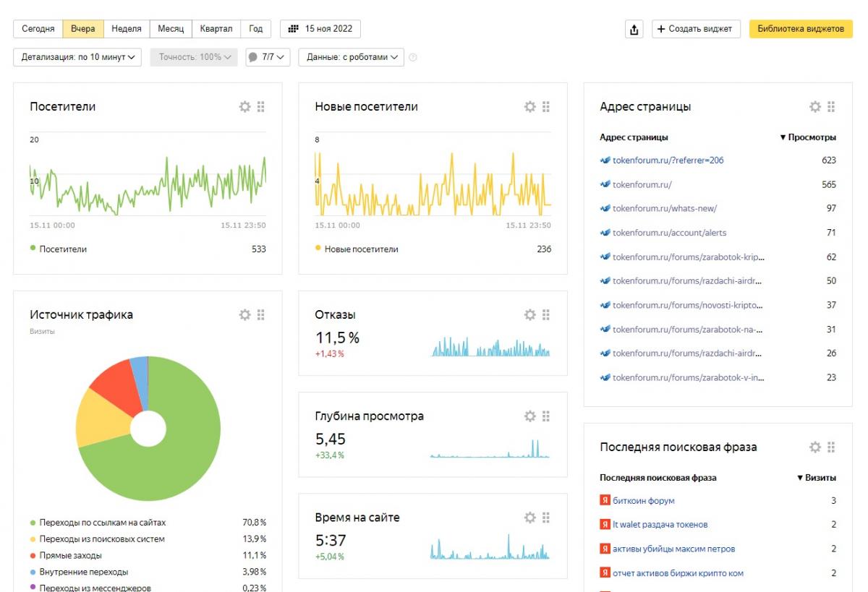Viewport: 868px width, 592px height.
Task: Open Данные: с роботами dropdown
Action: point(351,57)
